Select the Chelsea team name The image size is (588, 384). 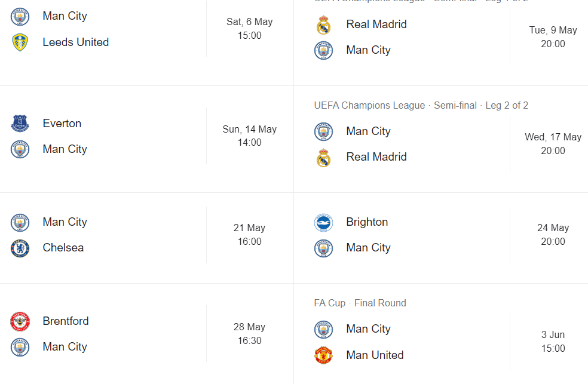(x=63, y=248)
